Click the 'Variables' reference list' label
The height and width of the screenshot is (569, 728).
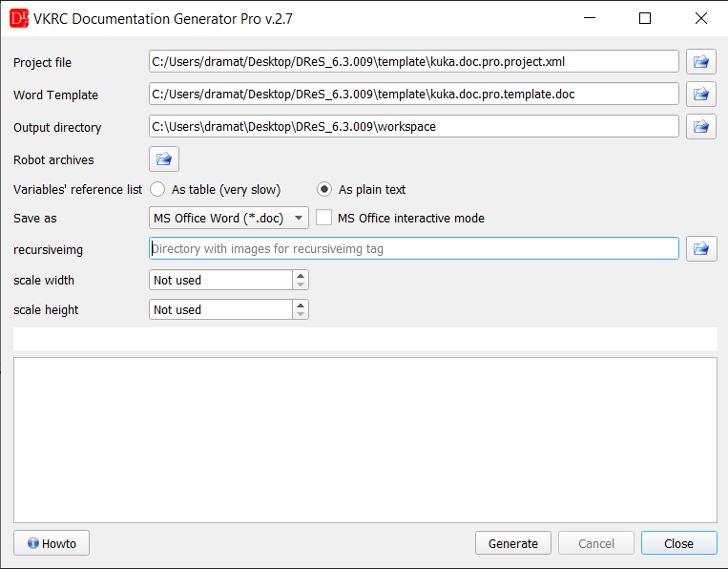[x=77, y=190]
